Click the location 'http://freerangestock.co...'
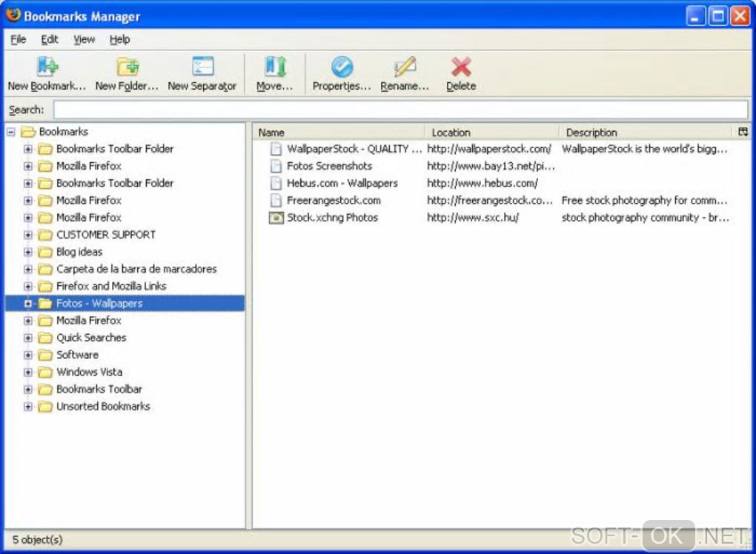The image size is (756, 554). point(490,201)
